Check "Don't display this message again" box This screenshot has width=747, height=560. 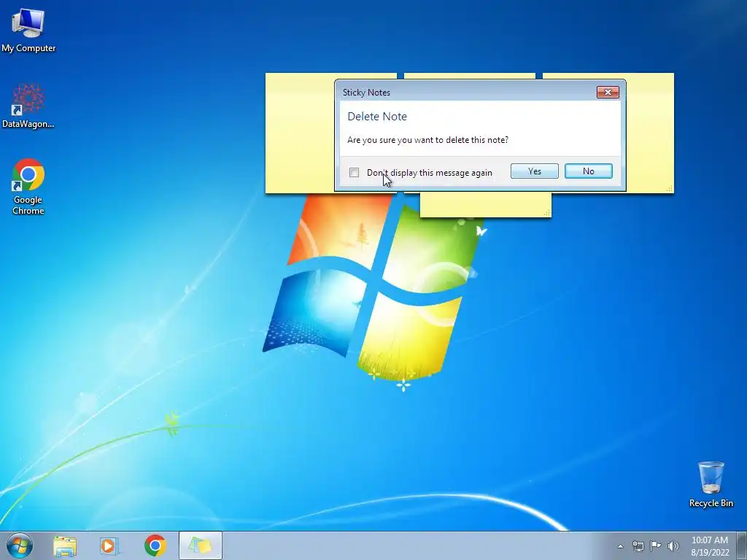click(x=354, y=172)
